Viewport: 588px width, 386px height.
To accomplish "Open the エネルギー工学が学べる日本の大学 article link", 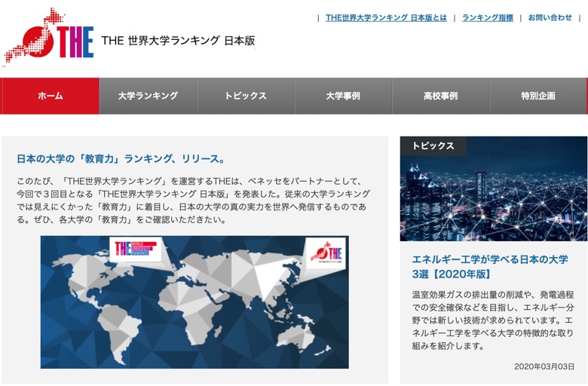I will point(490,267).
